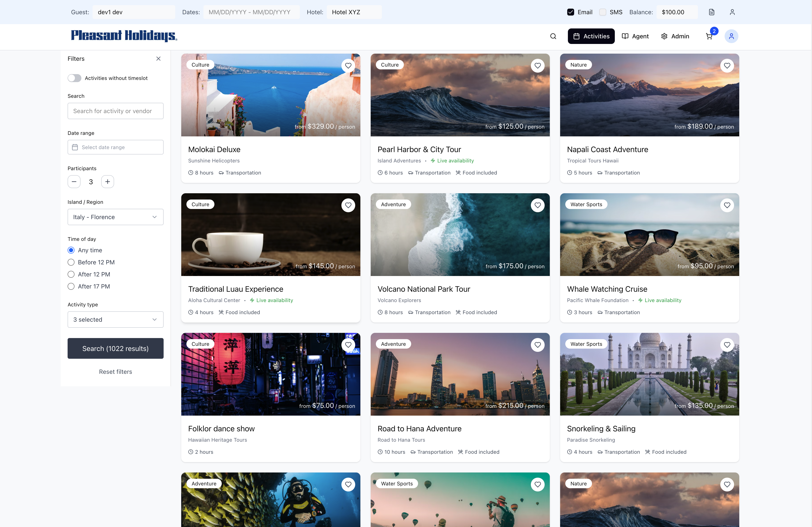Image resolution: width=812 pixels, height=527 pixels.
Task: Favorite the Pearl Harbor & City Tour
Action: point(538,65)
